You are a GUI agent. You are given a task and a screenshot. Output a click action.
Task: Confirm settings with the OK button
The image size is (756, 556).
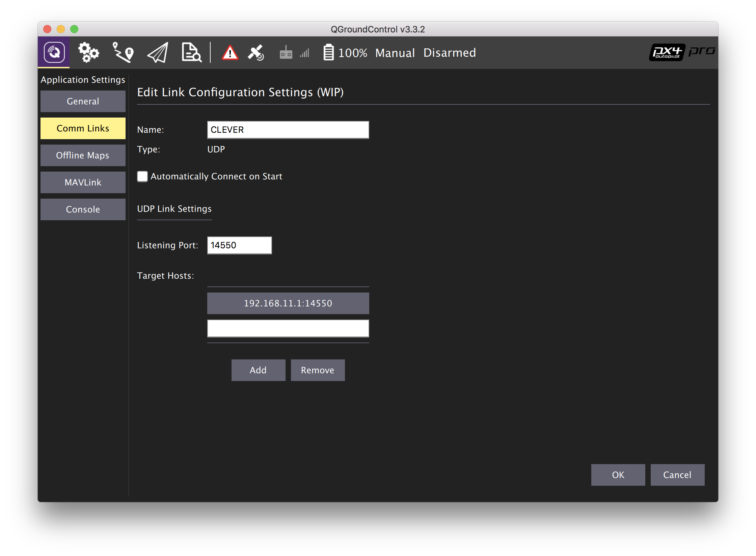[x=618, y=475]
